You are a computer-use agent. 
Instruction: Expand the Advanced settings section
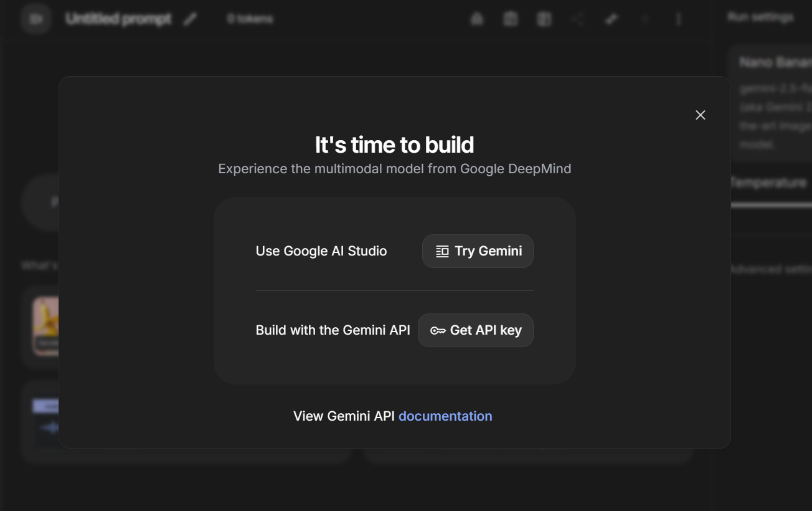(x=771, y=269)
